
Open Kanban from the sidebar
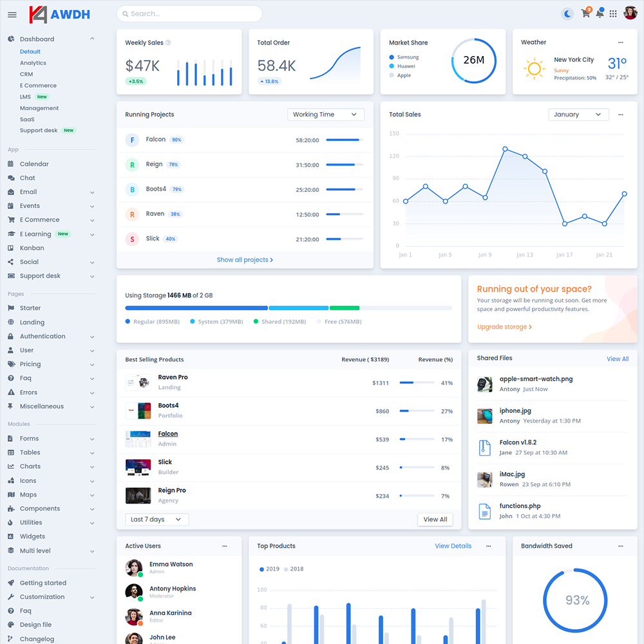tap(32, 248)
